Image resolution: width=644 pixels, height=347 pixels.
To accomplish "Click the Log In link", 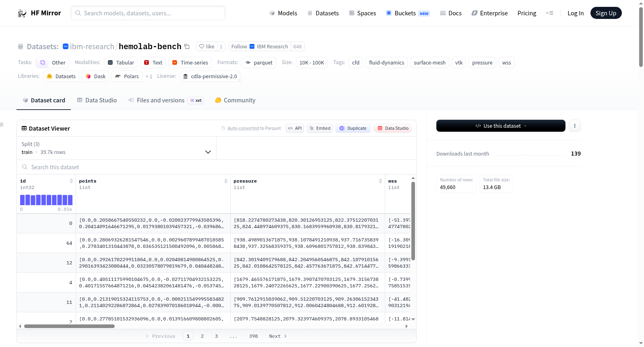I will (x=576, y=13).
